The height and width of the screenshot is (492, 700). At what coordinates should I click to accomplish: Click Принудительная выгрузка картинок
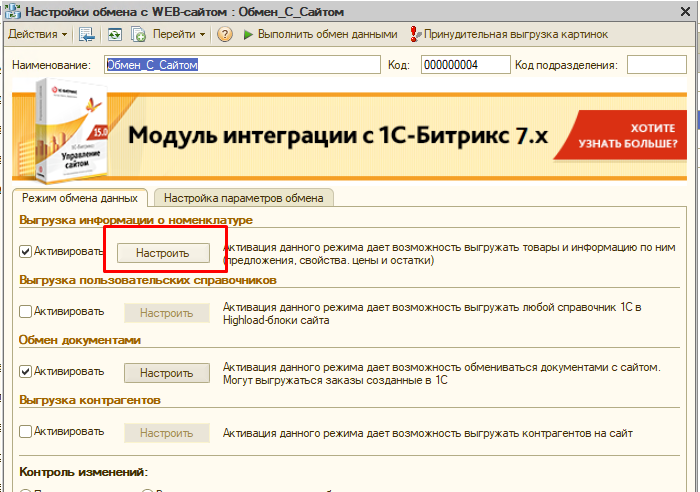(509, 34)
